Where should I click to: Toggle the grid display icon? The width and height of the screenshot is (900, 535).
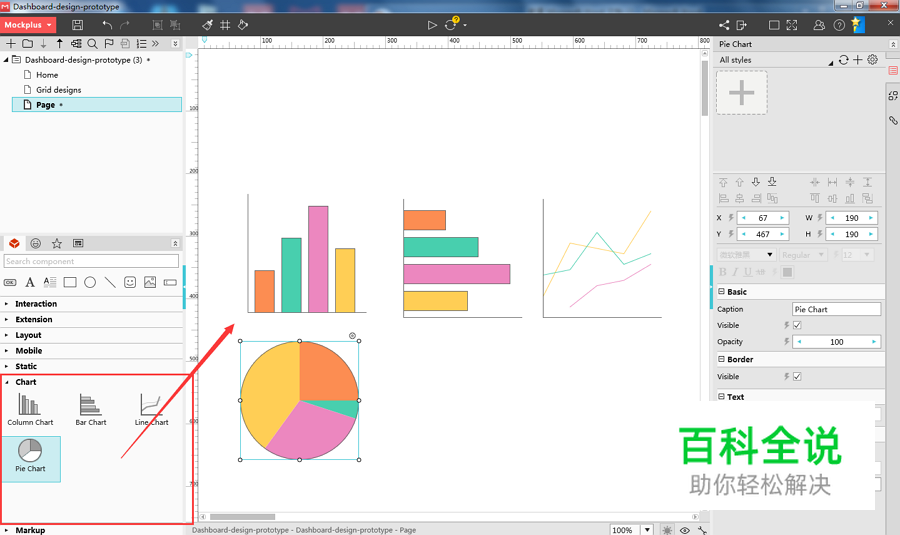(225, 25)
